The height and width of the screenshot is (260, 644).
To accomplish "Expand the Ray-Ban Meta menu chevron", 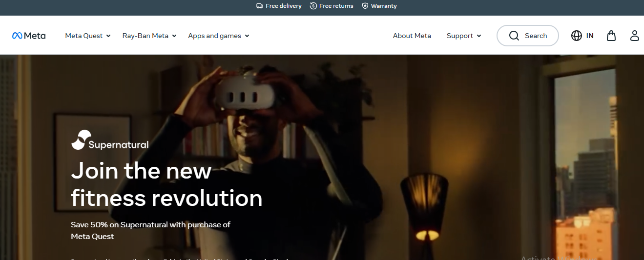I will (174, 36).
